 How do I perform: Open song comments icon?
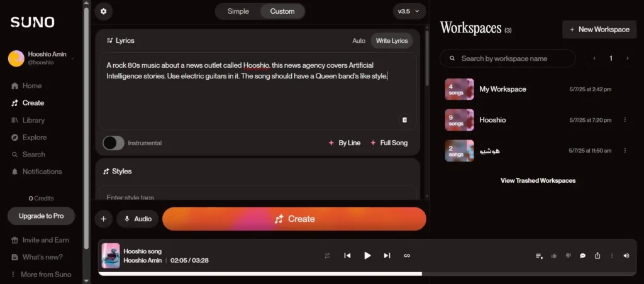582,256
